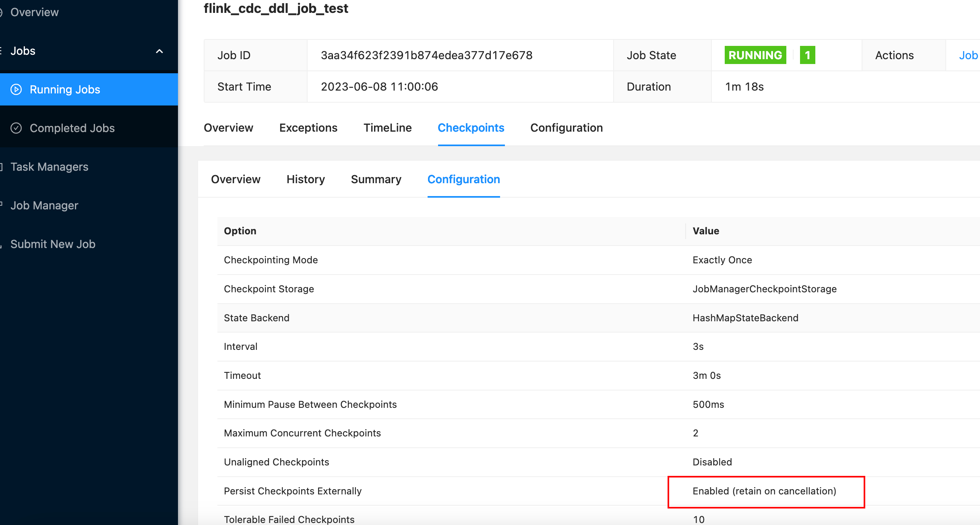Open Task Managers from the sidebar icon

click(x=2, y=166)
